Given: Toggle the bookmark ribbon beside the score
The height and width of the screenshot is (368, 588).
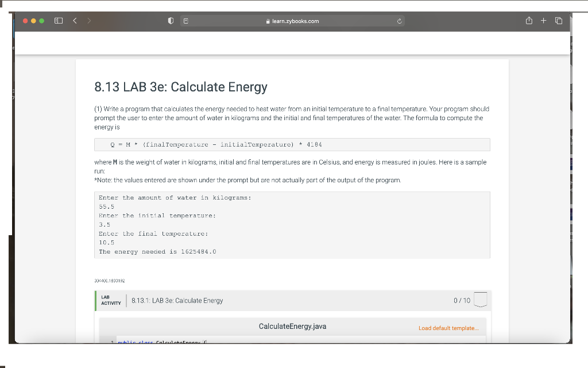Looking at the screenshot, I should tap(480, 300).
